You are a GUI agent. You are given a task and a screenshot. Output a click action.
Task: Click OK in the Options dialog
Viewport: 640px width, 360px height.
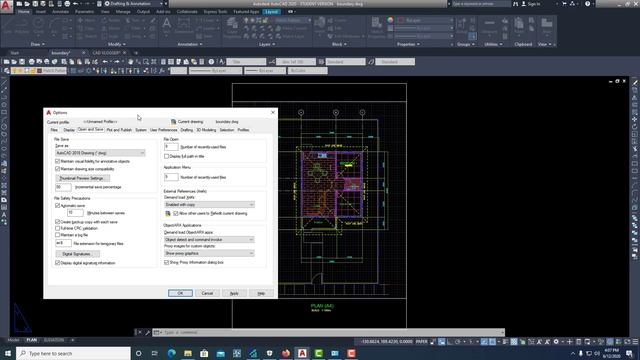click(180, 293)
